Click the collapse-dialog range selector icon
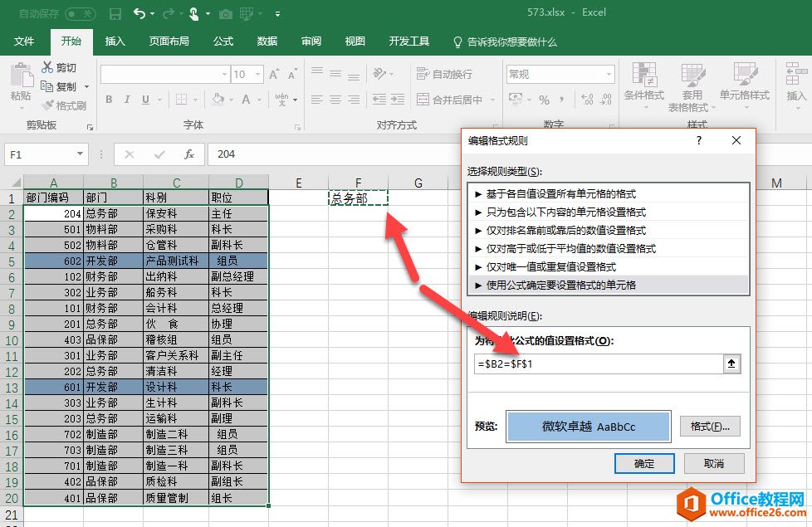The height and width of the screenshot is (527, 812). 731,364
